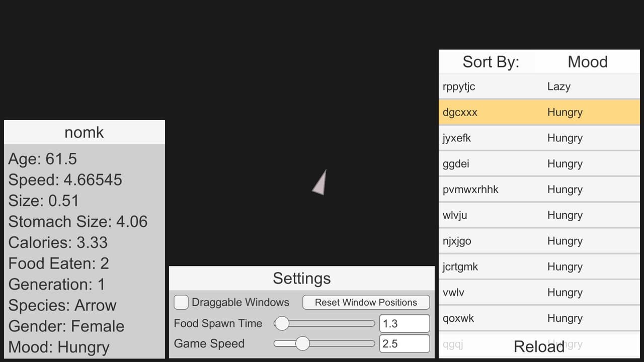Enable the Draggable Windows checkbox
Viewport: 644px width, 362px height.
click(181, 302)
